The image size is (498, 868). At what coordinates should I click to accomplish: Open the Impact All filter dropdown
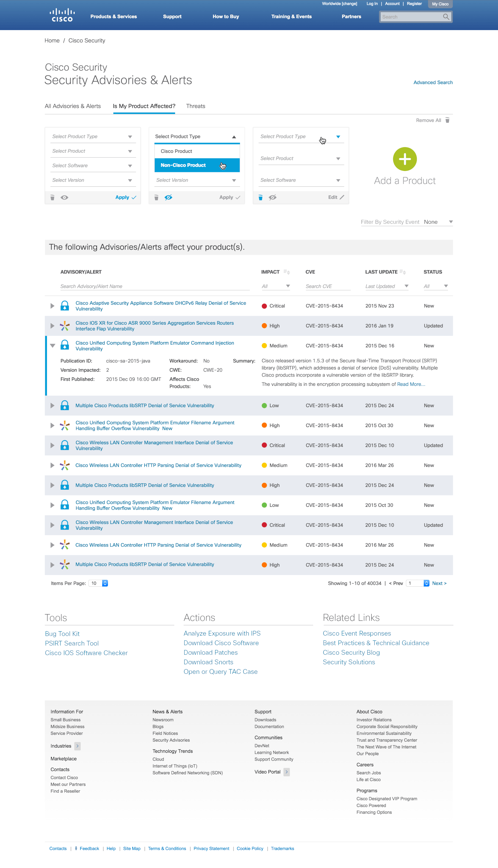click(276, 286)
